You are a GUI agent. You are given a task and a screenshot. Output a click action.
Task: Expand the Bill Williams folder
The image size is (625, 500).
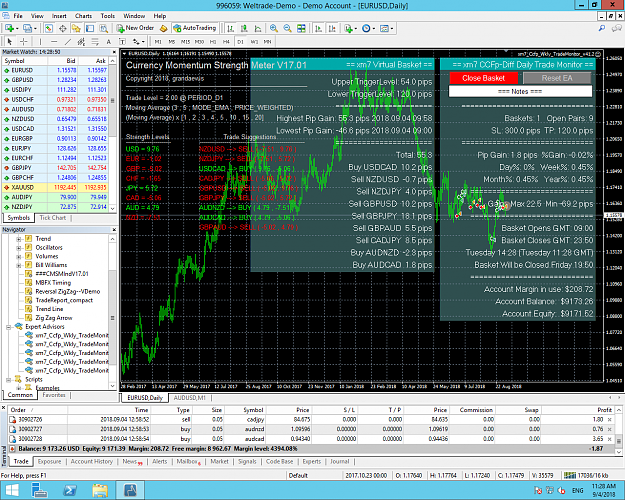[x=19, y=265]
